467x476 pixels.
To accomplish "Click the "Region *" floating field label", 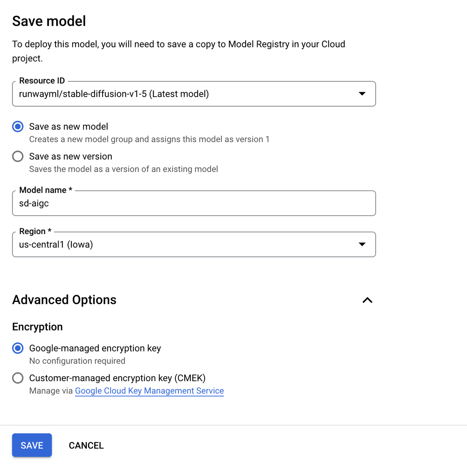I will [35, 231].
